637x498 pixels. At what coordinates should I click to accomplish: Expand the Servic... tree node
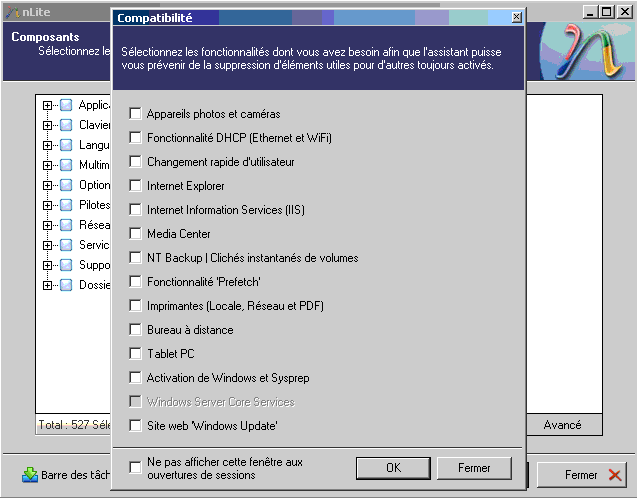[48, 245]
